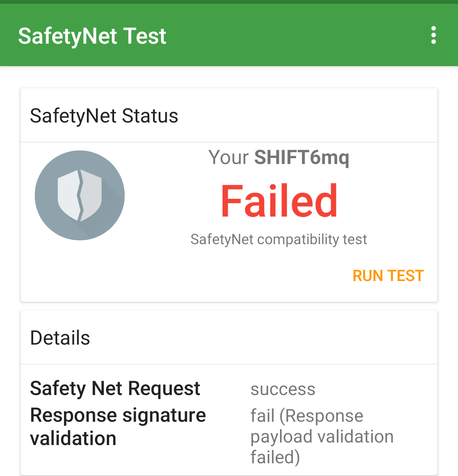Tap the SafetyNet compatibility test subtitle
The width and height of the screenshot is (458, 476).
(279, 239)
